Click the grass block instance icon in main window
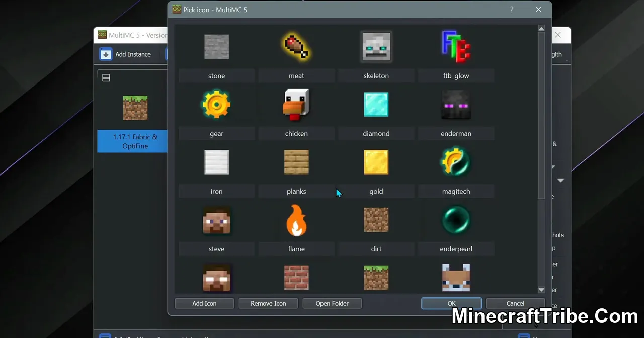This screenshot has width=644, height=338. pyautogui.click(x=135, y=108)
